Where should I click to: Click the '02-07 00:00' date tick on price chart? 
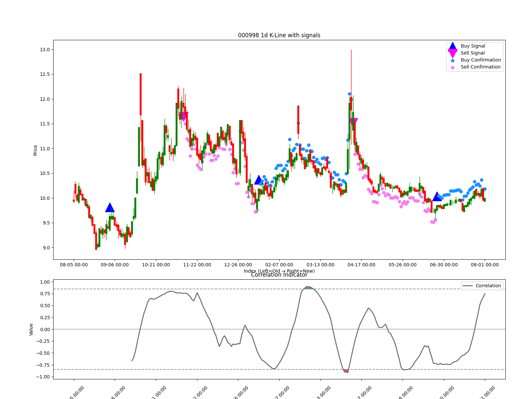coord(279,265)
